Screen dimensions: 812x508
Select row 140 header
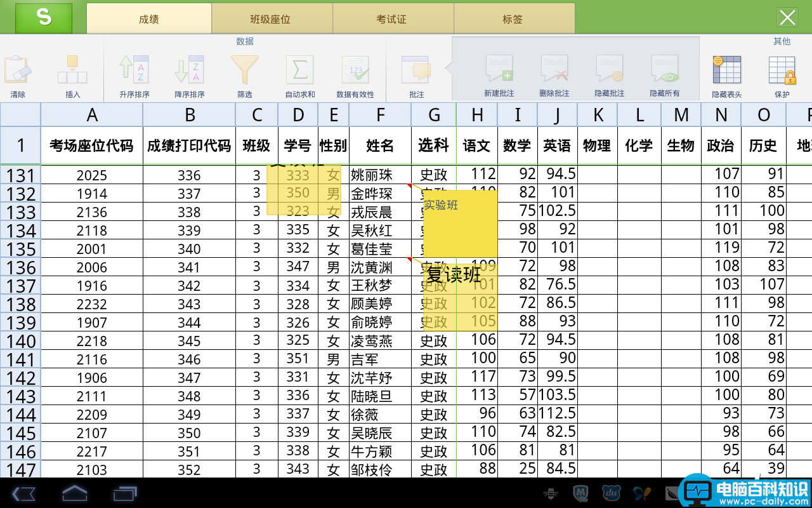[20, 341]
